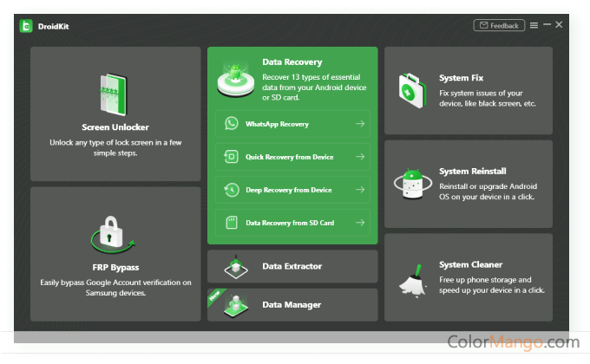
Task: Click the Data Recovery android icon
Action: coord(236,79)
